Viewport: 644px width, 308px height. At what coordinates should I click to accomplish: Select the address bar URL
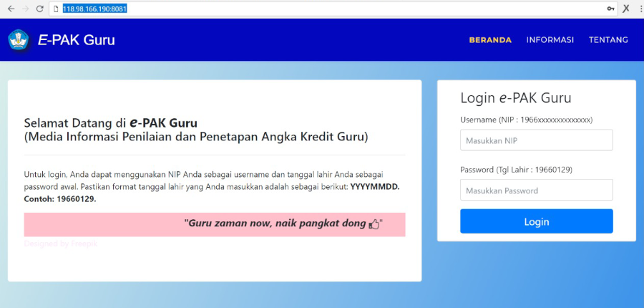[x=95, y=9]
